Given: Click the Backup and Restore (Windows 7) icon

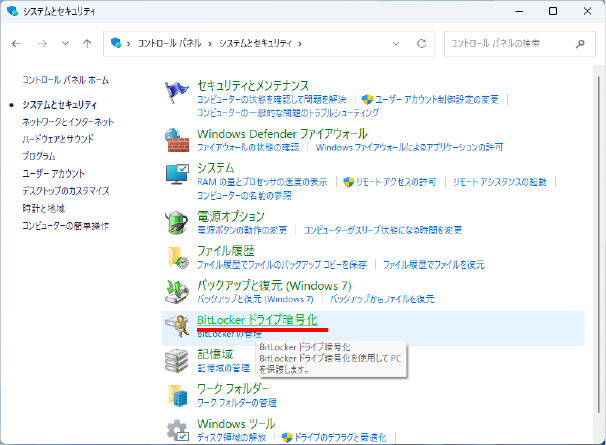Looking at the screenshot, I should [x=177, y=292].
